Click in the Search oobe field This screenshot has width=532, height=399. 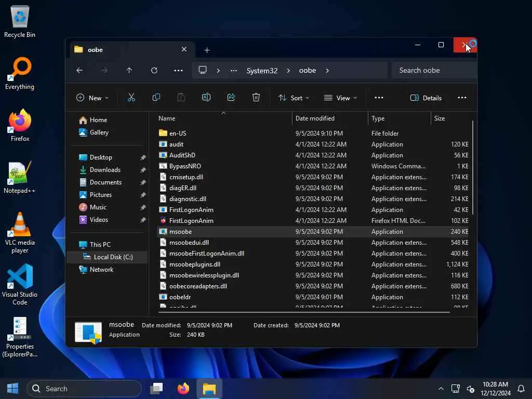pos(434,70)
